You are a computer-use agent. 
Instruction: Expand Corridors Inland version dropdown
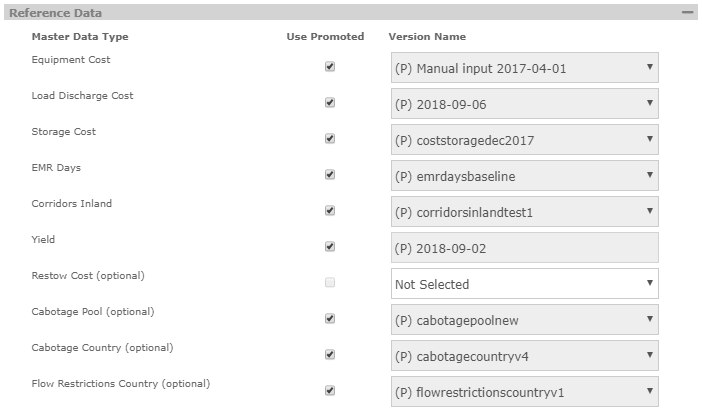click(524, 212)
